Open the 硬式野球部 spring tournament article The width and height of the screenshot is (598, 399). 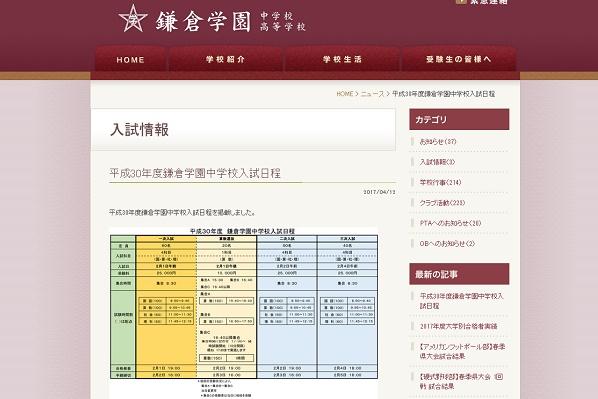[461, 381]
